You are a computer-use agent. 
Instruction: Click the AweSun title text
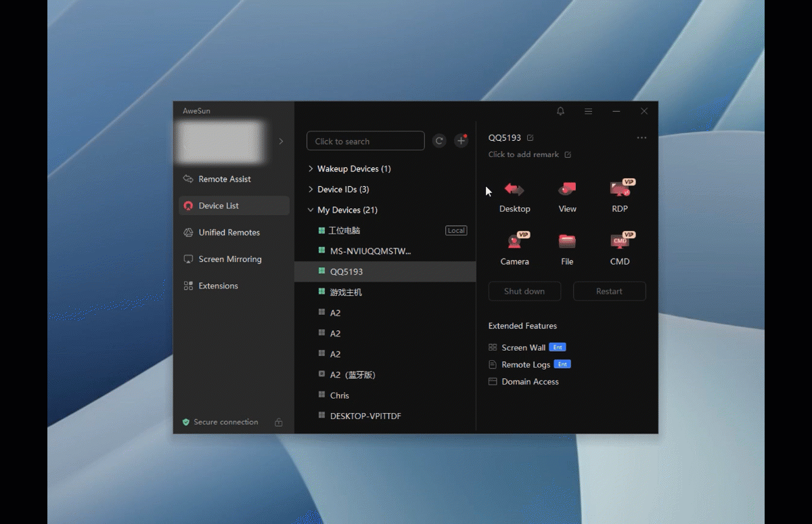click(x=196, y=111)
